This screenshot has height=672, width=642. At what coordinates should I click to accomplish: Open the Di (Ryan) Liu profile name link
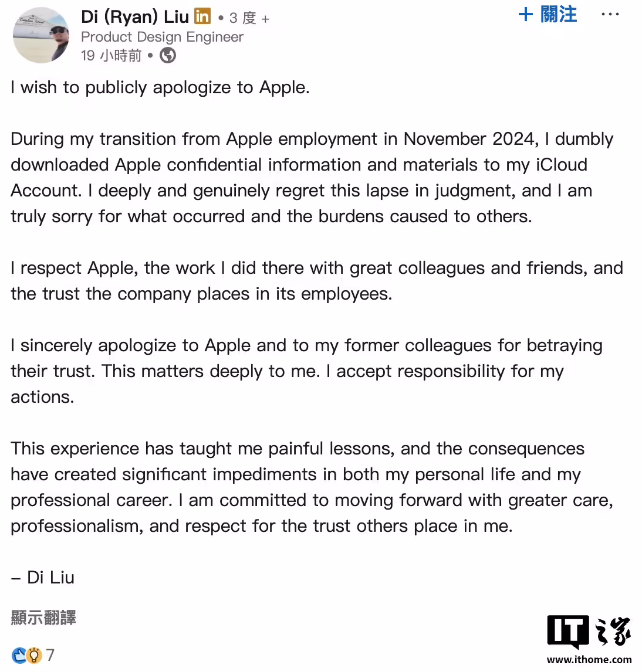point(134,17)
